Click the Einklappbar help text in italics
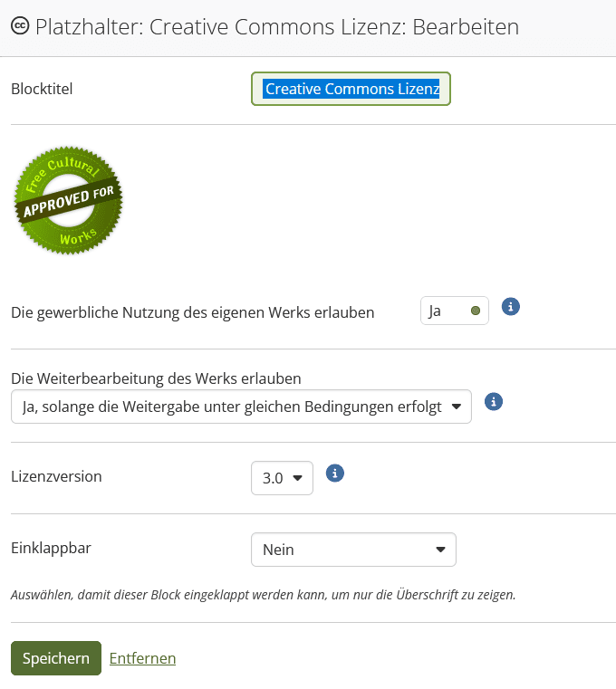The width and height of the screenshot is (616, 689). click(263, 595)
